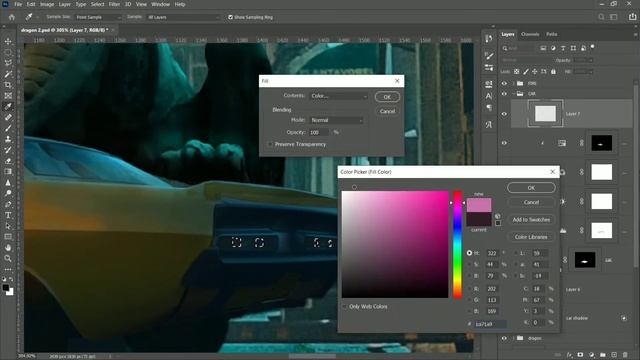Open the Filter menu

pyautogui.click(x=114, y=4)
